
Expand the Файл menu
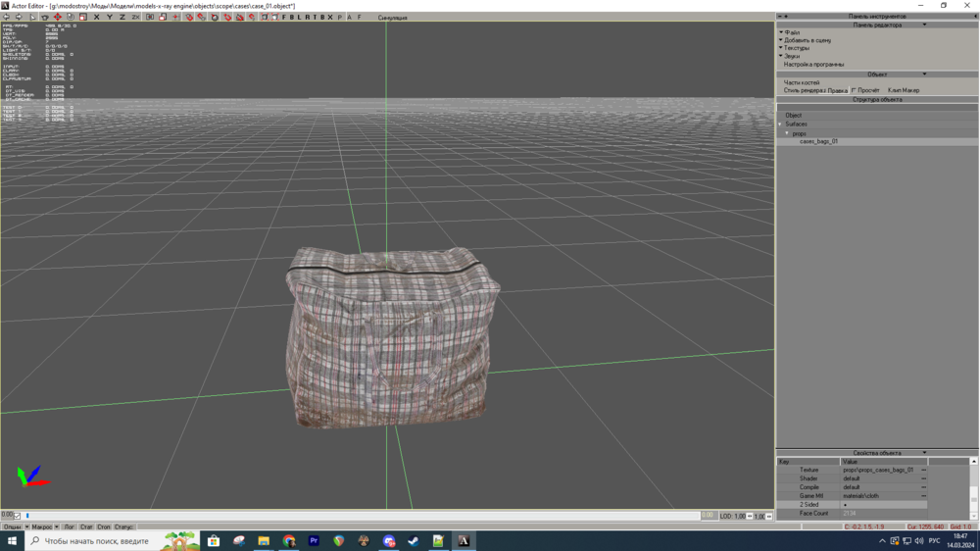[x=792, y=32]
